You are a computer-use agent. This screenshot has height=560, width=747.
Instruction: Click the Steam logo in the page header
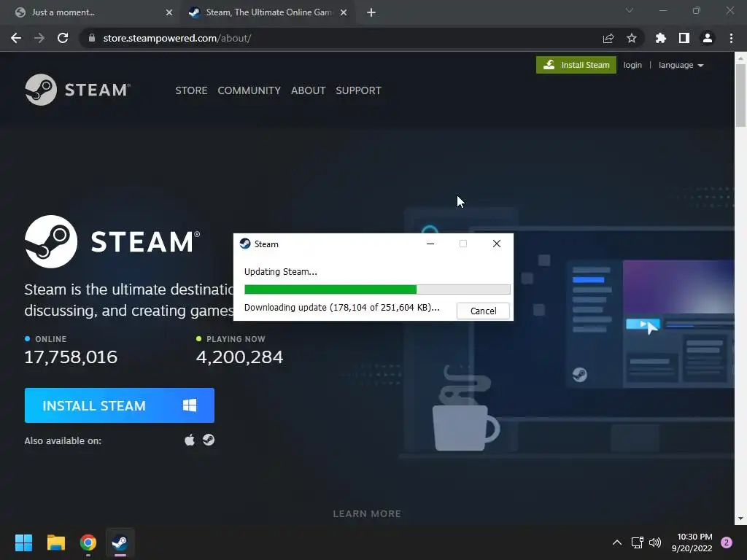click(77, 90)
